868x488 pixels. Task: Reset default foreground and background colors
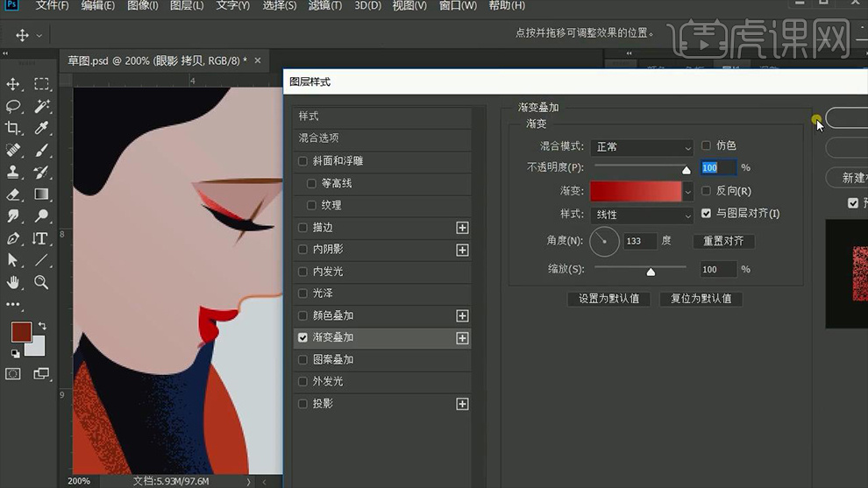(x=16, y=354)
